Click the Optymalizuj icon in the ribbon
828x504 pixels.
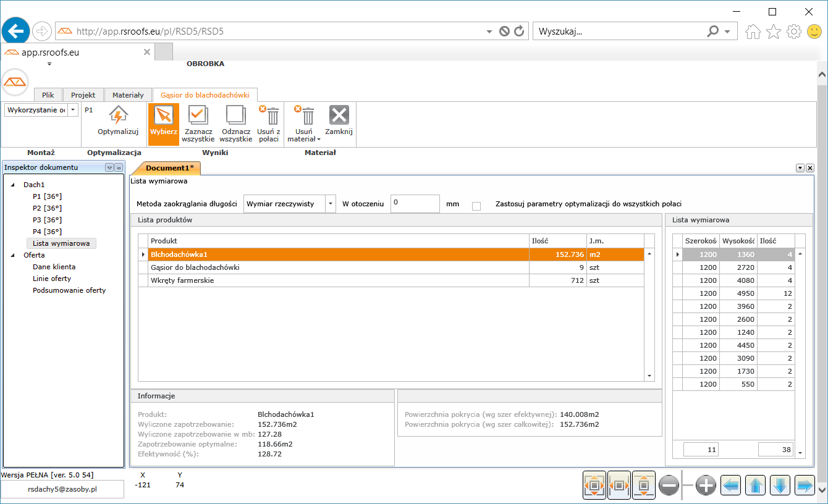tap(118, 116)
